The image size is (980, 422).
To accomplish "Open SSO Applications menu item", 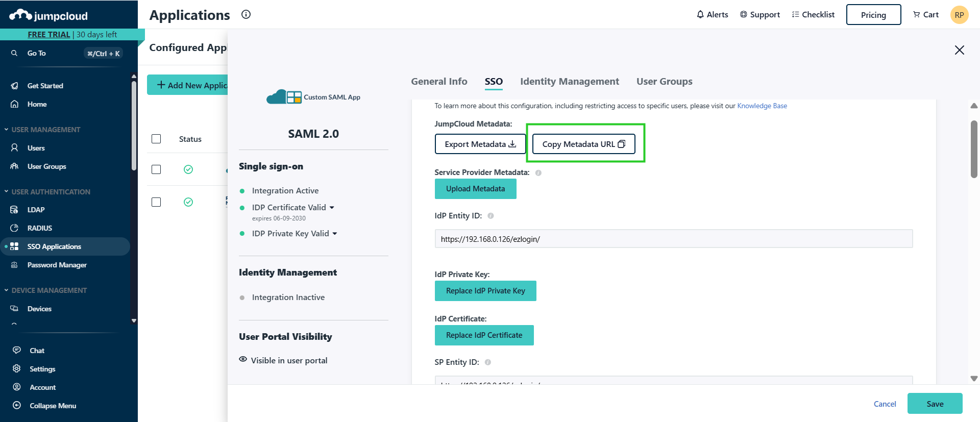I will (65, 246).
